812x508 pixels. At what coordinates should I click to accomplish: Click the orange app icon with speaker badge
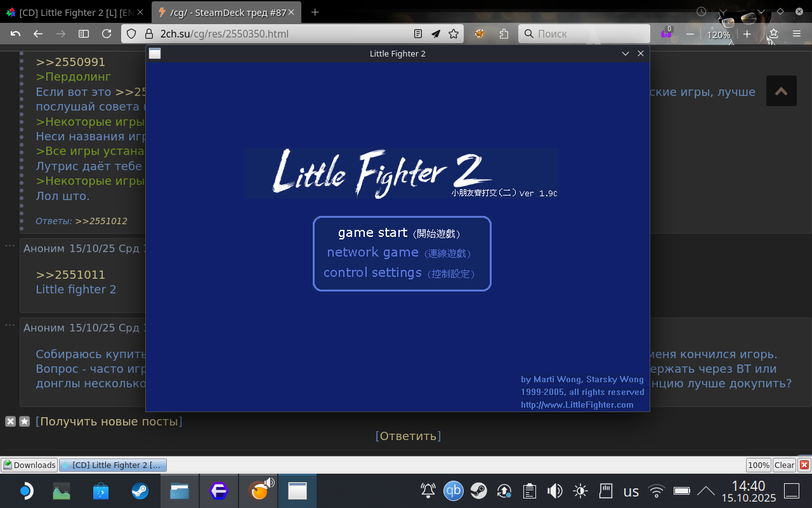pos(259,491)
